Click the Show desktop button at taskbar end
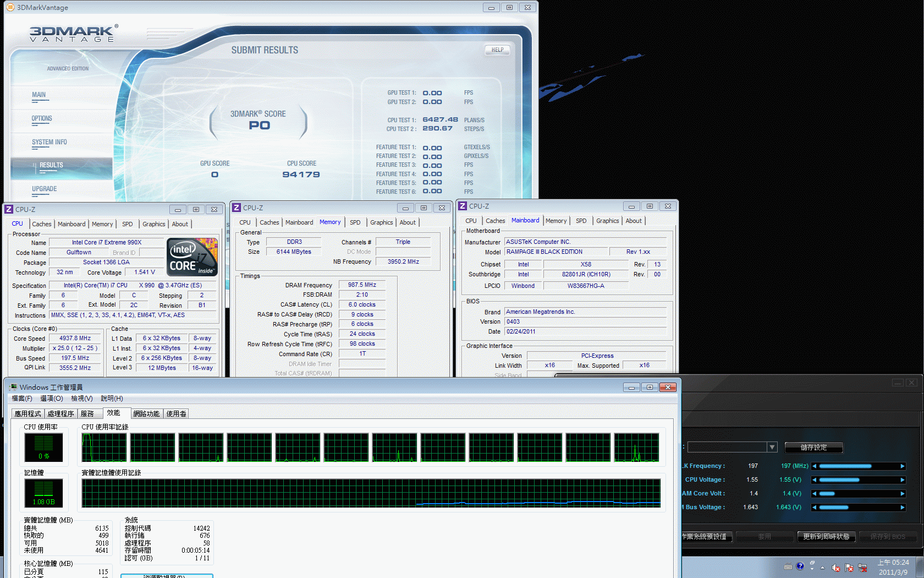This screenshot has width=924, height=578. coord(920,567)
